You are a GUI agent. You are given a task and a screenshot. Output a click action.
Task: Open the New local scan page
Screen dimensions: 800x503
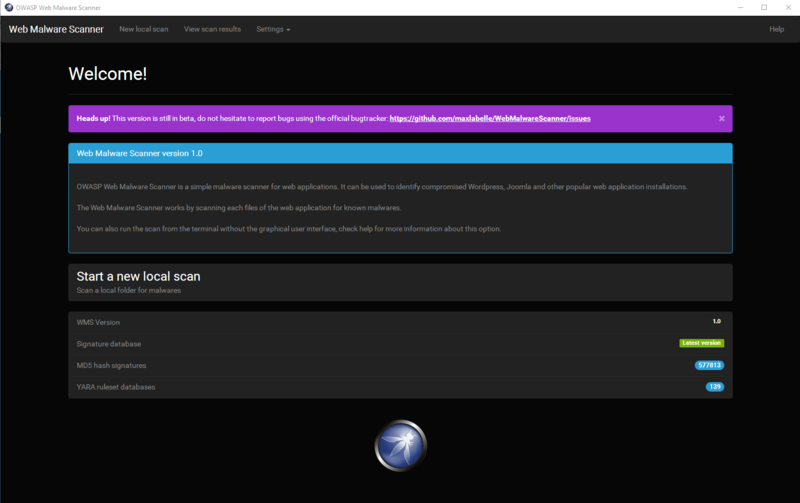point(144,29)
